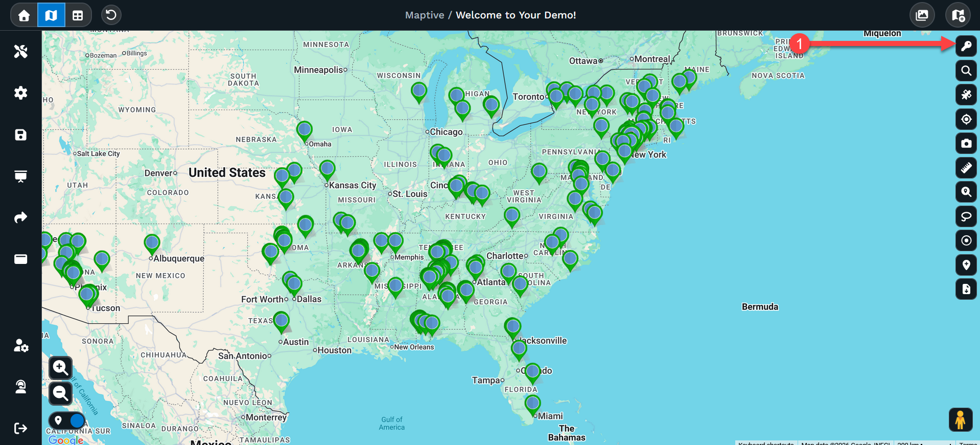980x445 pixels.
Task: Toggle the marker visibility switch
Action: (x=67, y=420)
